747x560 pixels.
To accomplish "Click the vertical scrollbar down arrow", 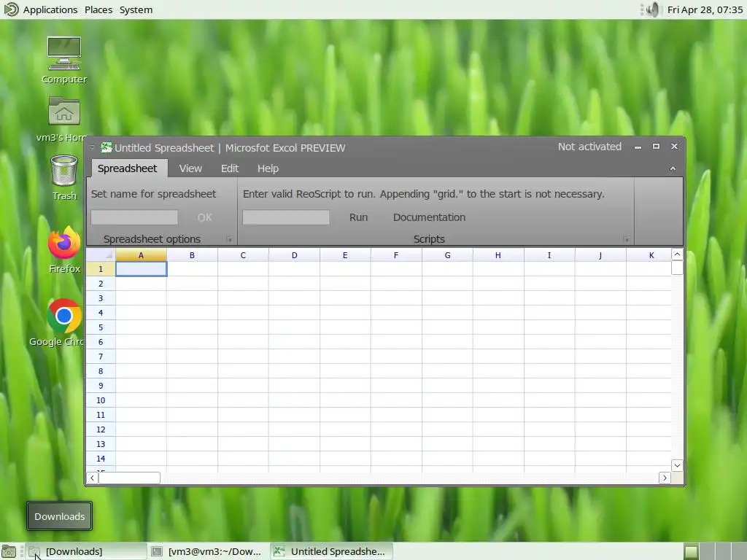I will pyautogui.click(x=677, y=465).
